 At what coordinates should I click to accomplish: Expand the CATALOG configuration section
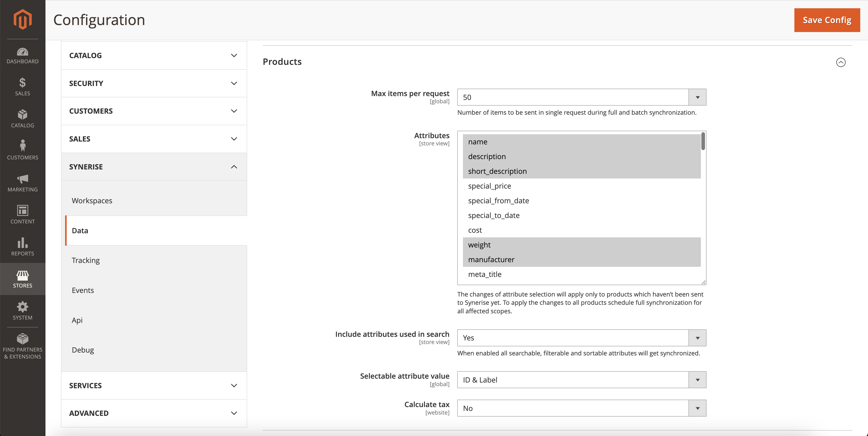click(x=153, y=55)
